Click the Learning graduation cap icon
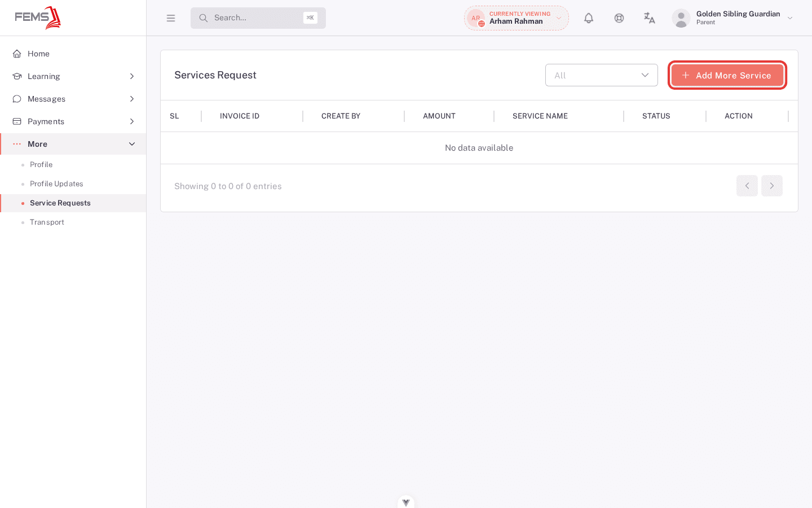Viewport: 812px width, 508px height. pyautogui.click(x=17, y=76)
